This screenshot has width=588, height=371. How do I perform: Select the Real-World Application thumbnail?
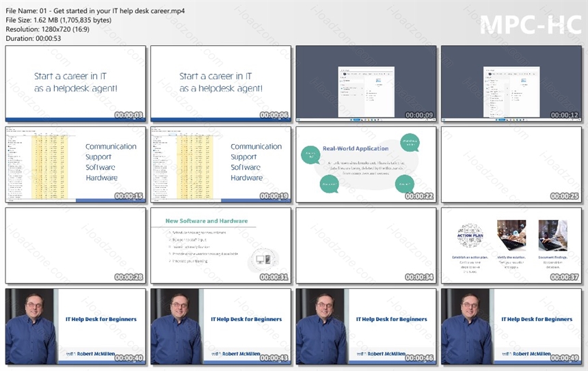pyautogui.click(x=366, y=165)
